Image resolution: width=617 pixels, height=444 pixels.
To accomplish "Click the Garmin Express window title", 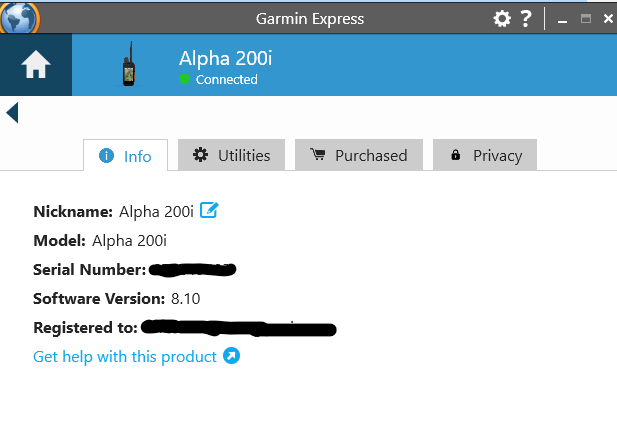I will [x=310, y=19].
